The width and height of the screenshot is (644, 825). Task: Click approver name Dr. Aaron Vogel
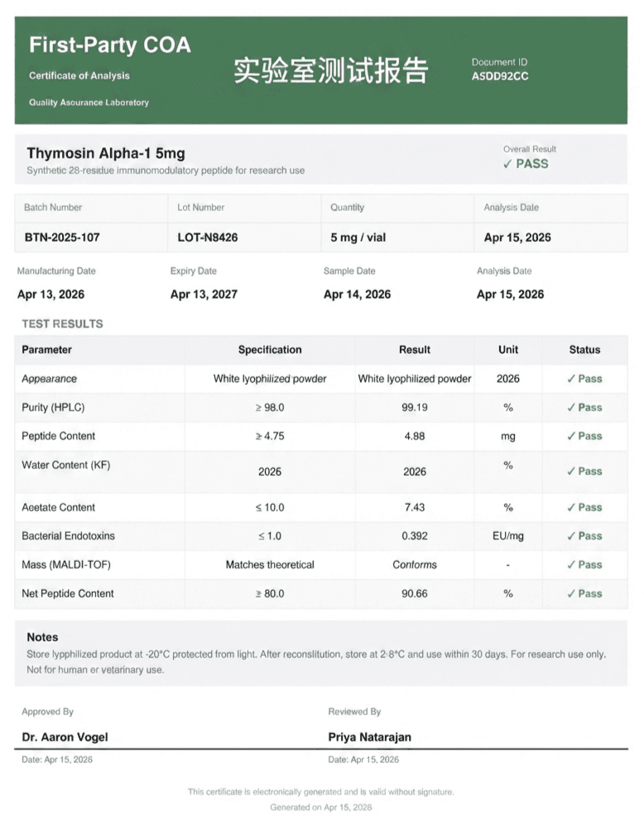65,737
